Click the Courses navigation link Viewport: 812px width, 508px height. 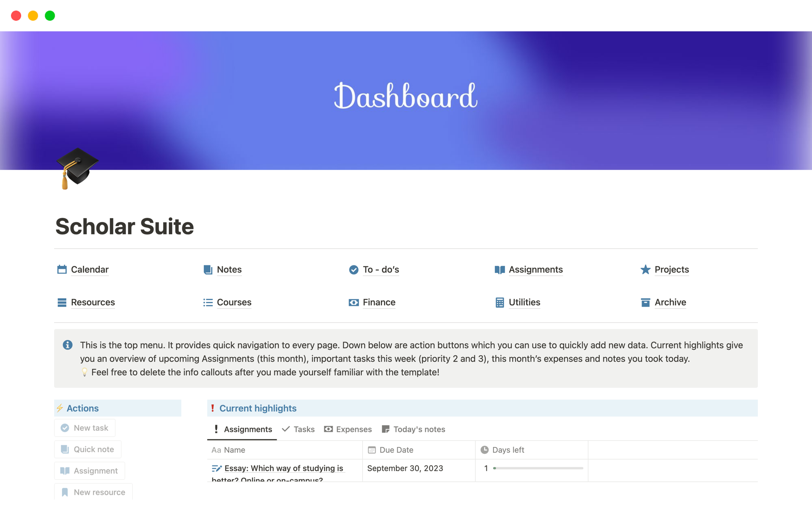pos(234,302)
